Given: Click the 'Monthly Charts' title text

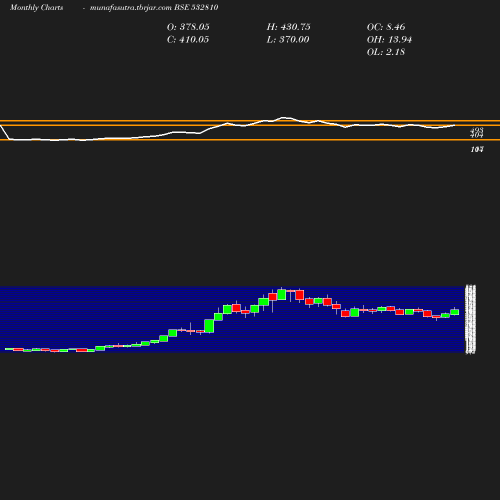Looking at the screenshot, I should coord(37,8).
